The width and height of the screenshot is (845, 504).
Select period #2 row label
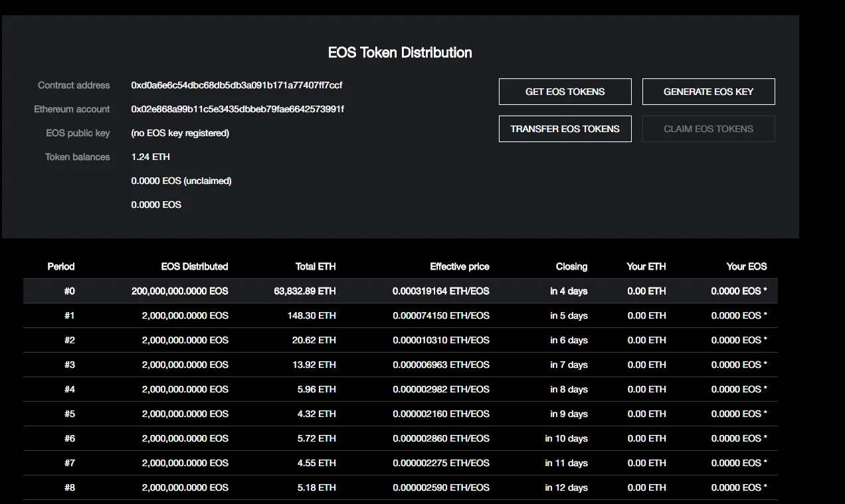pos(70,340)
